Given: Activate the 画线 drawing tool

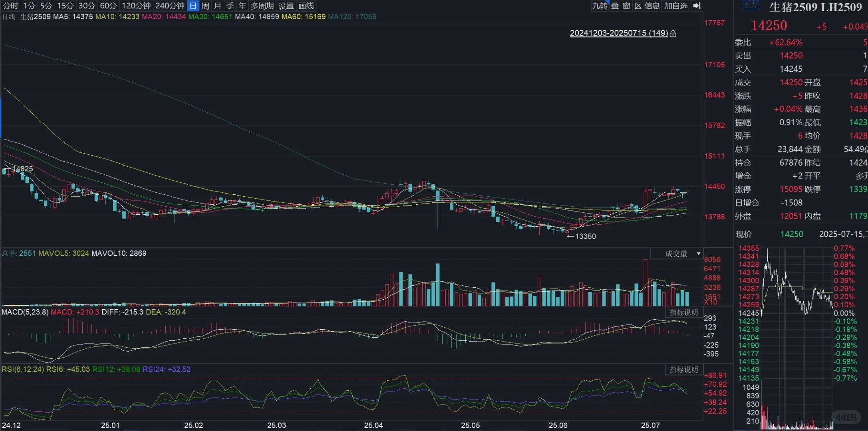Looking at the screenshot, I should point(306,6).
